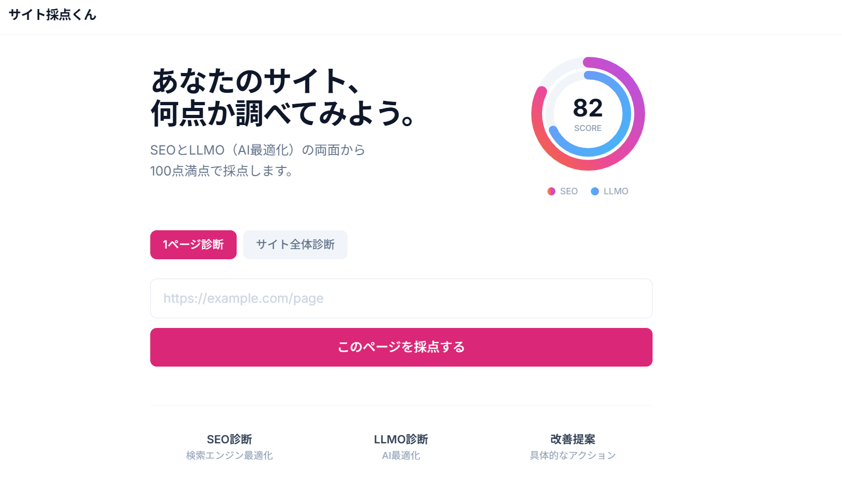Switch to the サイト全体診断 tab

tap(295, 245)
